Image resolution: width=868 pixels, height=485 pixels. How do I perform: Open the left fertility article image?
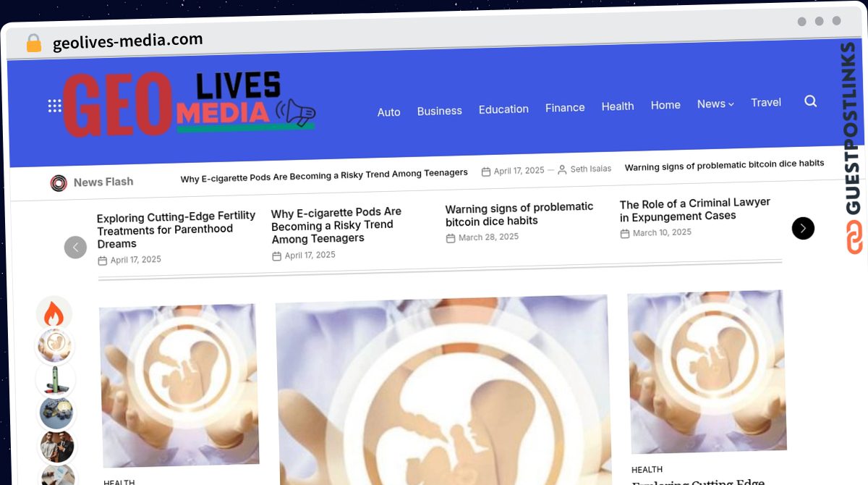(179, 384)
